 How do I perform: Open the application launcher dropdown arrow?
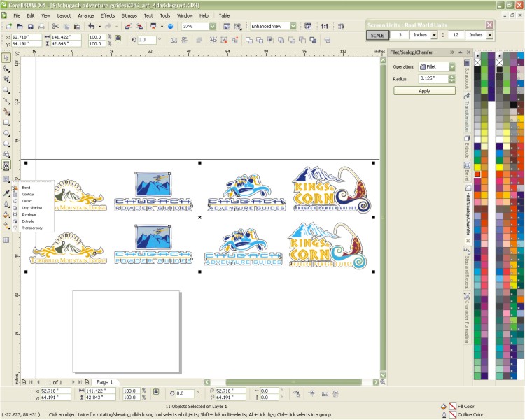[162, 27]
